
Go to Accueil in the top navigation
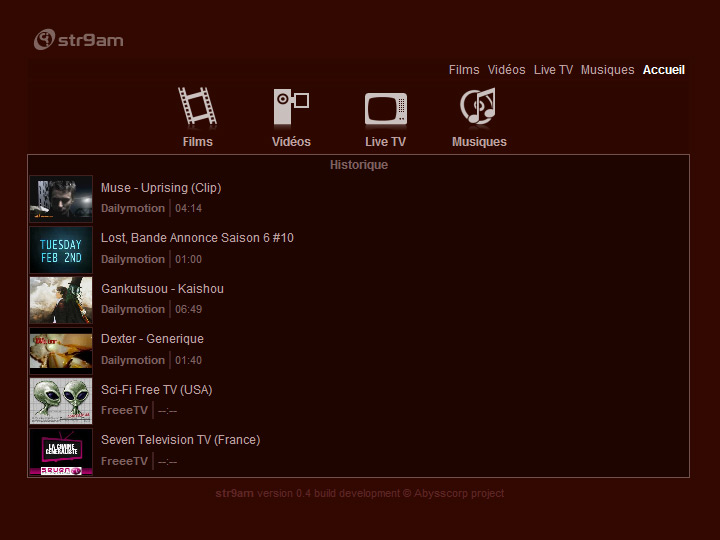tap(664, 70)
